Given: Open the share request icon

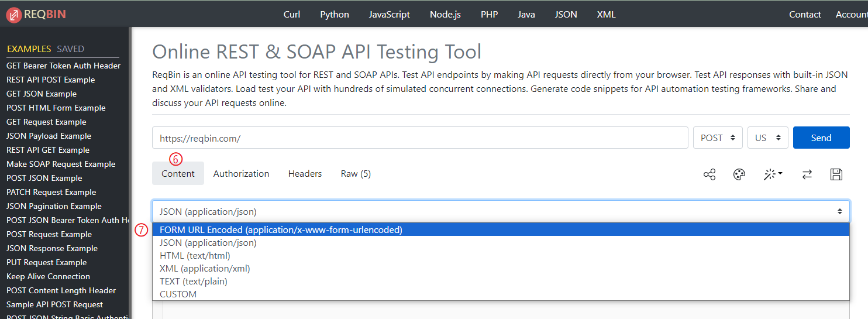Looking at the screenshot, I should (x=709, y=174).
